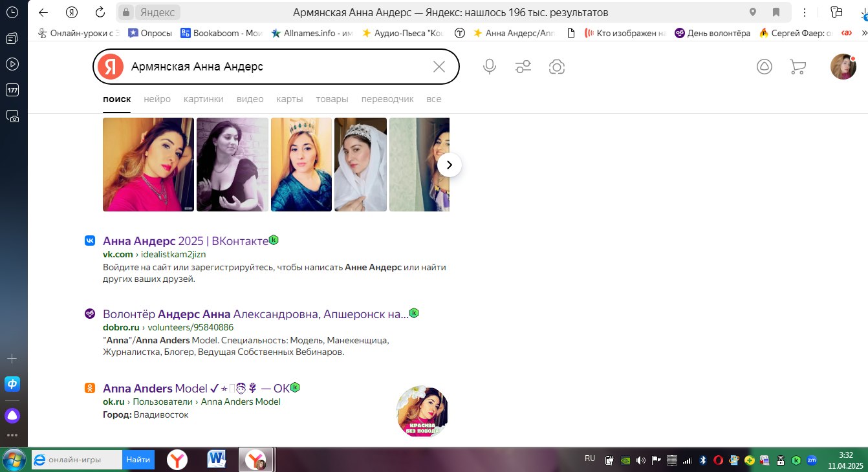This screenshot has height=472, width=868.
Task: Open the Allnames.info bookmark
Action: [312, 33]
